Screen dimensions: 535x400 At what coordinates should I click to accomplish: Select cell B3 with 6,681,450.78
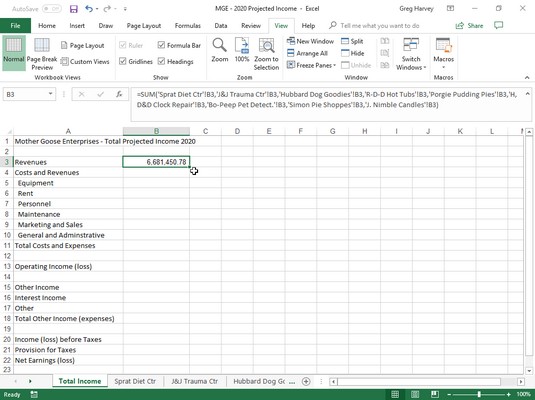pyautogui.click(x=156, y=162)
